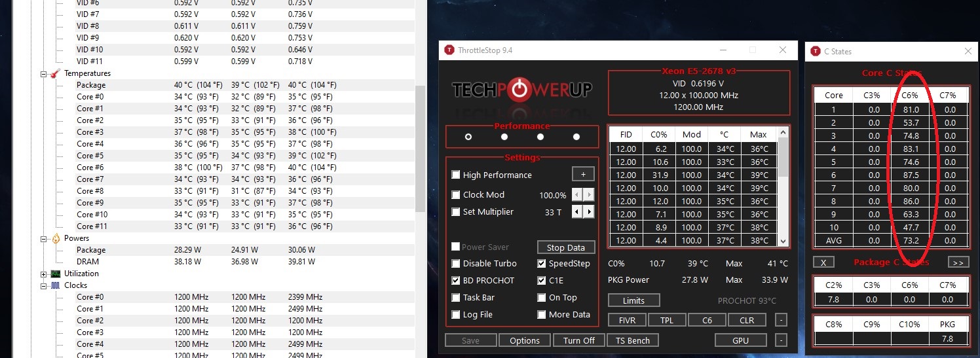Viewport: 980px width, 358px height.
Task: Click the X button beside Package C States
Action: tap(823, 262)
